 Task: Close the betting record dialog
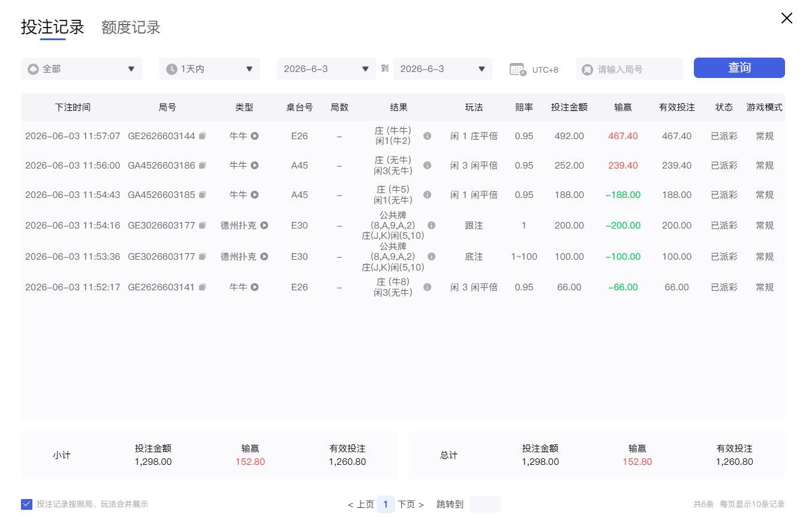coord(787,19)
